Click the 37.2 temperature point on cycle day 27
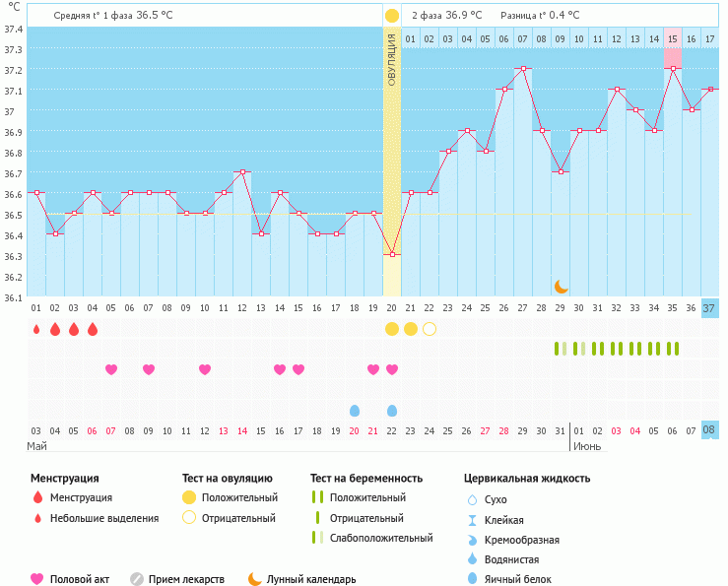This screenshot has height=586, width=728. pos(523,69)
